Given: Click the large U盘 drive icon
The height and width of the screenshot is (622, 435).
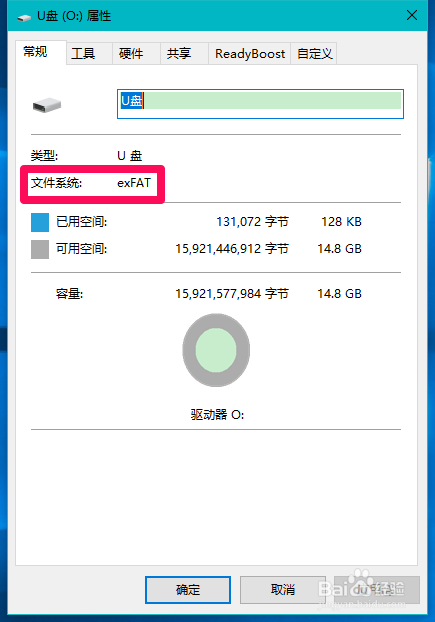Looking at the screenshot, I should pos(47,105).
